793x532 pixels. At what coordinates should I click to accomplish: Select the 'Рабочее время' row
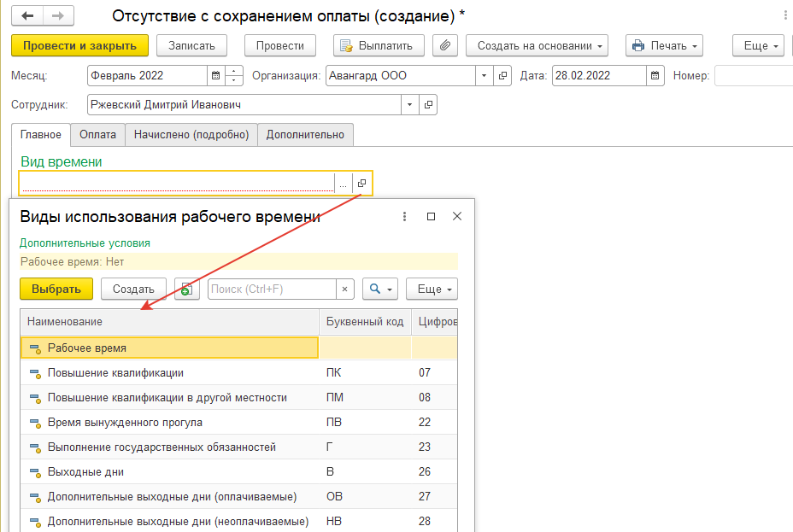click(x=238, y=348)
